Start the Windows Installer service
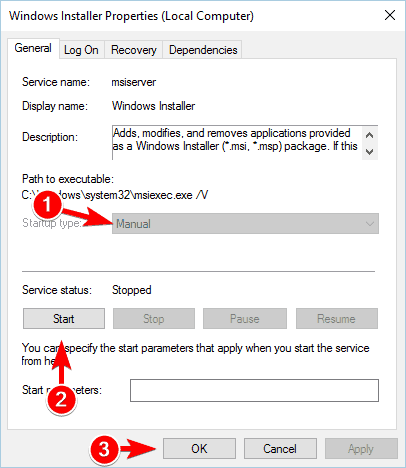 [64, 319]
